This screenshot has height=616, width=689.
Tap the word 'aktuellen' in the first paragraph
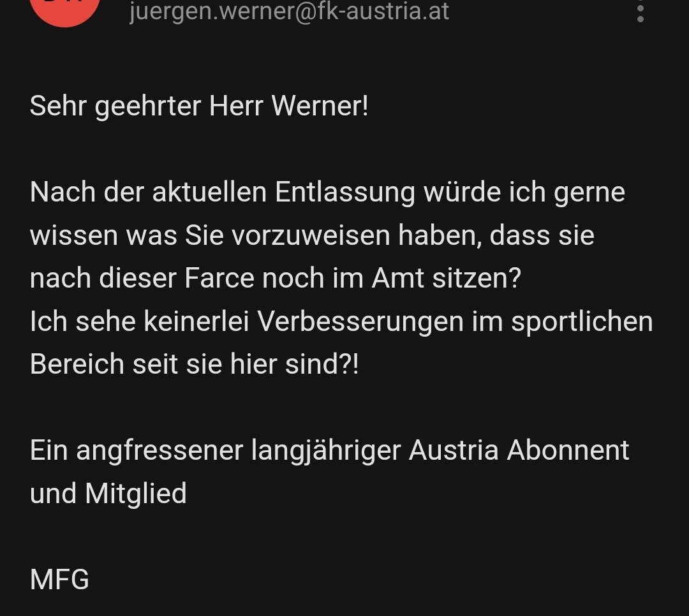(x=209, y=193)
